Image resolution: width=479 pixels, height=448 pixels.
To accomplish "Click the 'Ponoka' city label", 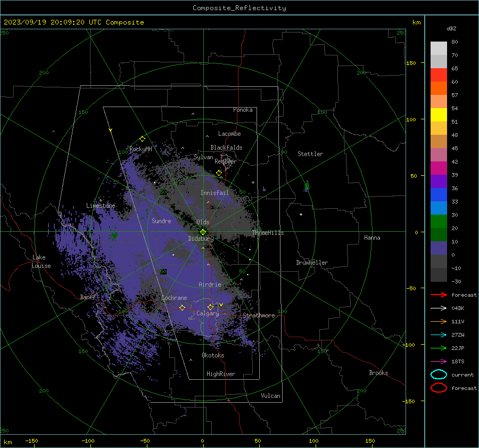I will pyautogui.click(x=243, y=110).
